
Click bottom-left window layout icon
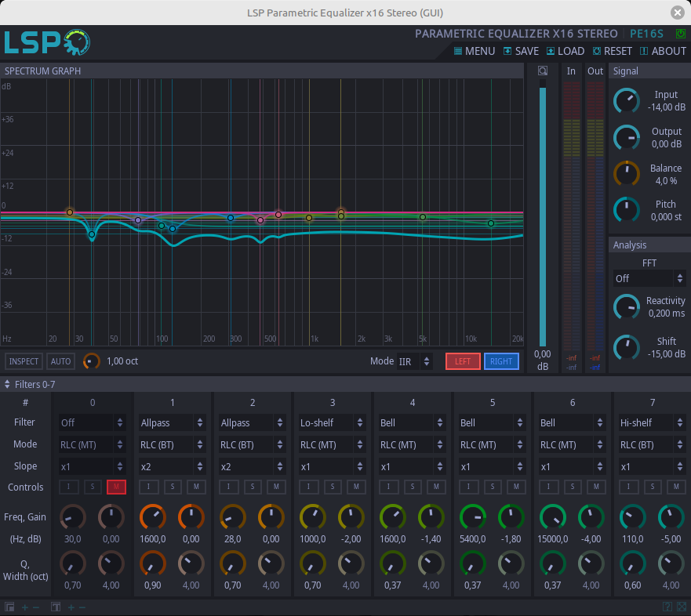click(x=9, y=607)
